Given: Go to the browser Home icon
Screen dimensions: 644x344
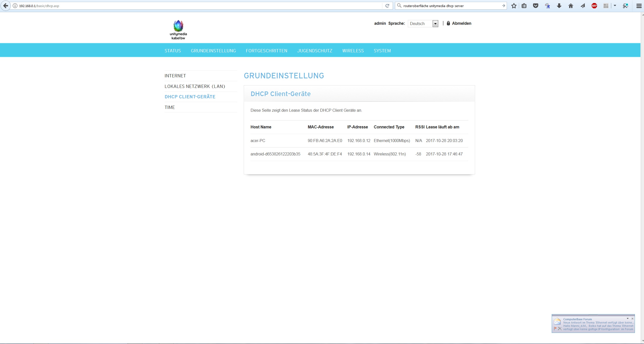Looking at the screenshot, I should pos(571,6).
